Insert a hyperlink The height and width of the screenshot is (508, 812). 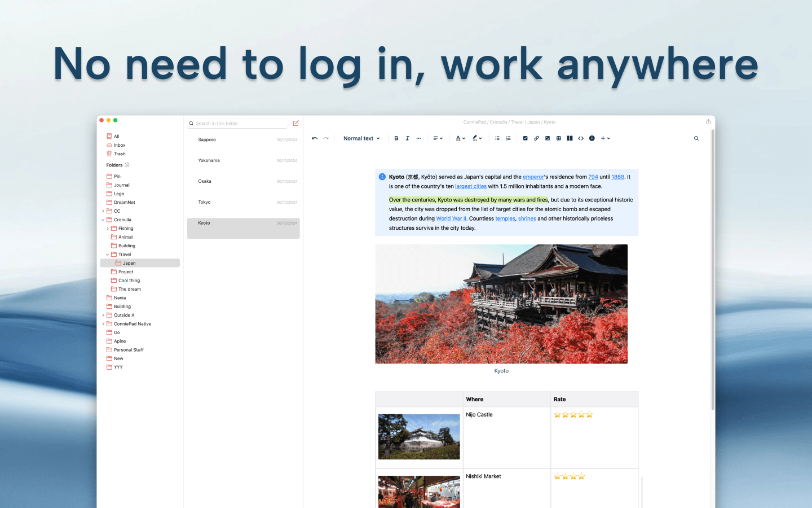536,138
